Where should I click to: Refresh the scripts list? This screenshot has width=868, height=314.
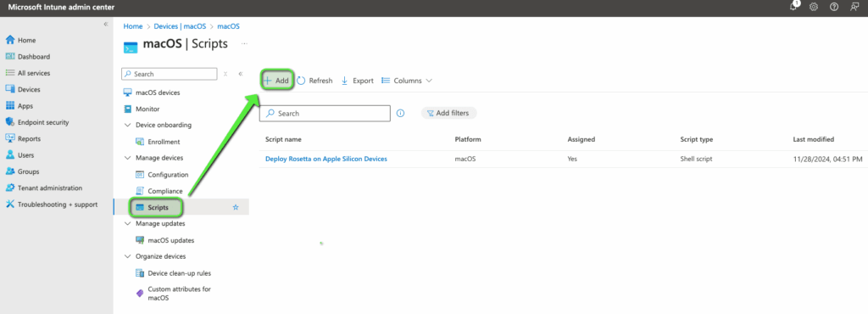click(x=314, y=81)
